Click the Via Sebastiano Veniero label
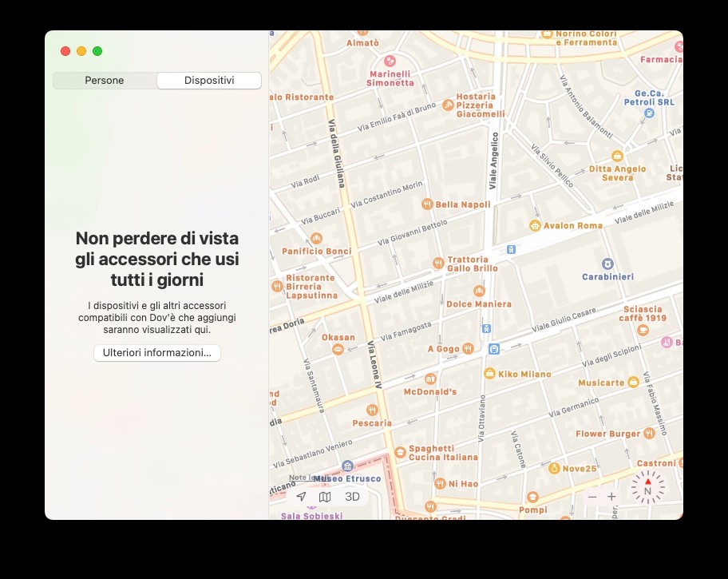The height and width of the screenshot is (579, 728). coord(313,454)
